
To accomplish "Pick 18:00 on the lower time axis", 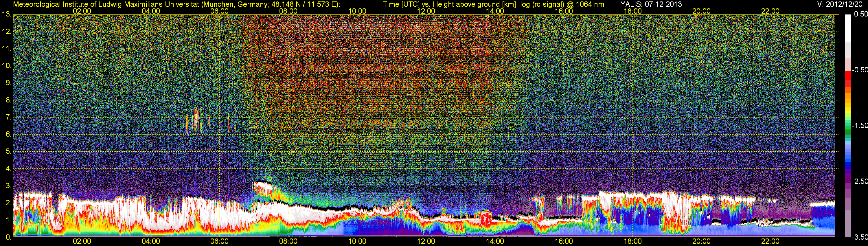I will 633,241.
